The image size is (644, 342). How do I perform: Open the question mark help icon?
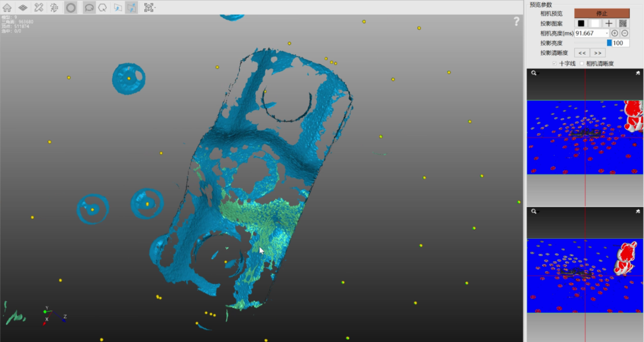[x=516, y=22]
